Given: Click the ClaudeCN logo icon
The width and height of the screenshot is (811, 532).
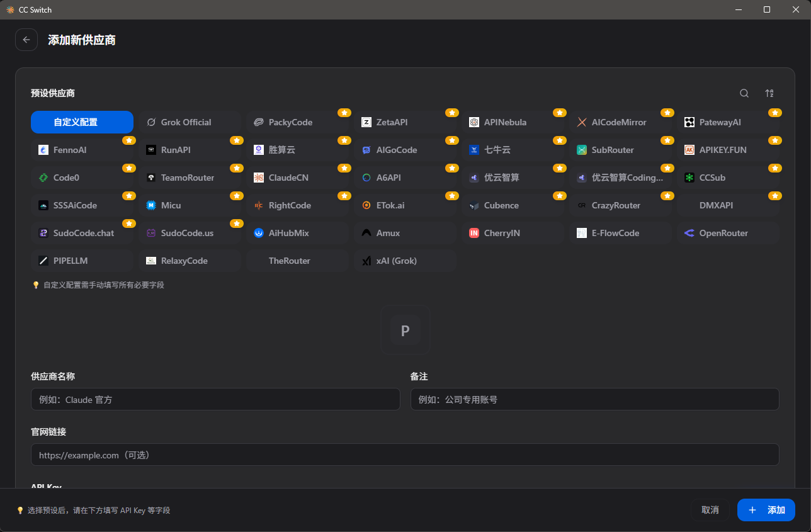Looking at the screenshot, I should pyautogui.click(x=259, y=178).
